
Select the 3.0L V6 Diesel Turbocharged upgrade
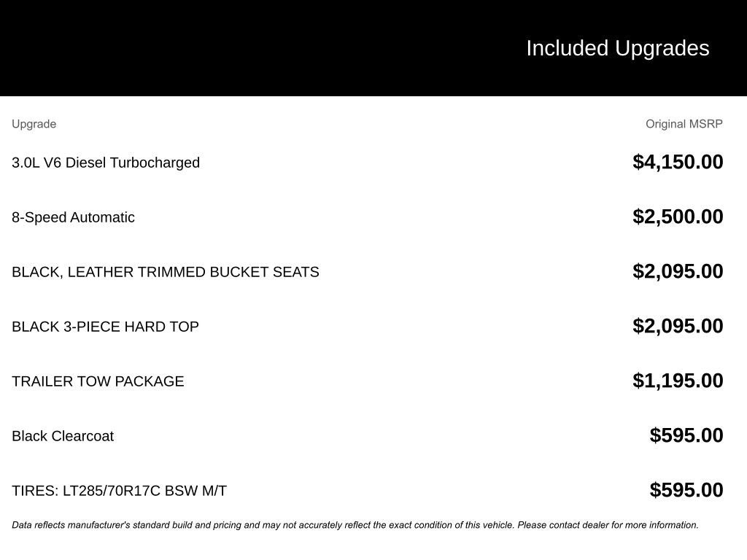tap(106, 163)
